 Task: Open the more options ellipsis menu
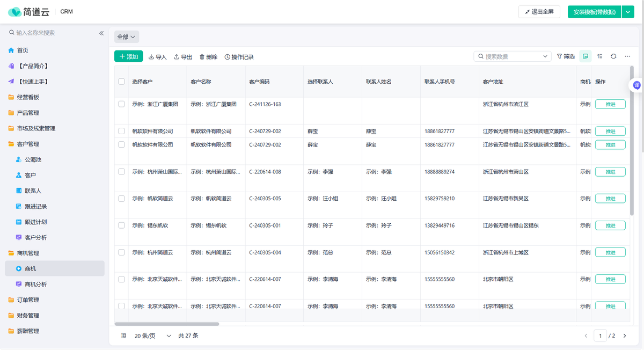click(x=627, y=56)
